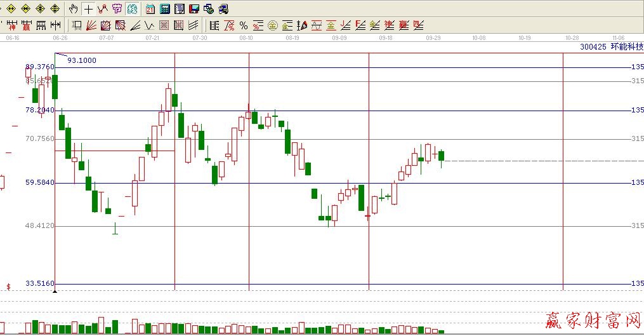644x336 pixels.
Task: Open the calculator tool icon
Action: [x=165, y=9]
